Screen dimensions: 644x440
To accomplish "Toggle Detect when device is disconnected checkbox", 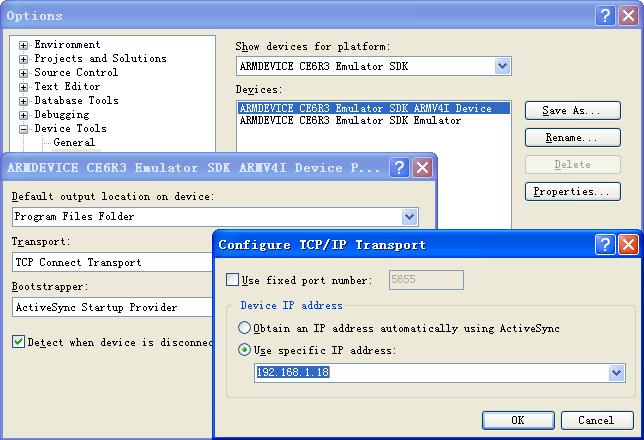I will point(18,341).
